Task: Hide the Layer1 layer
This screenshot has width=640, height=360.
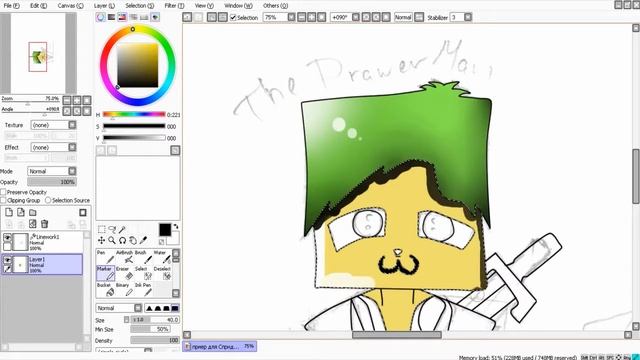Action: pos(7,260)
